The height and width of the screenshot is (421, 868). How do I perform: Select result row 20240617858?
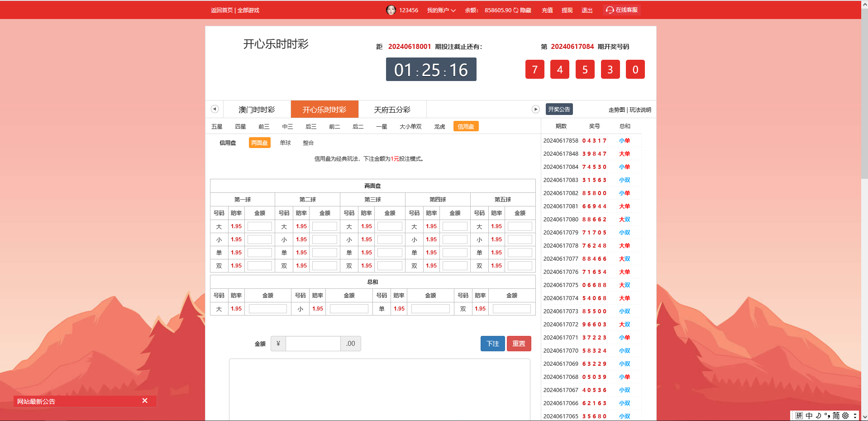point(591,141)
